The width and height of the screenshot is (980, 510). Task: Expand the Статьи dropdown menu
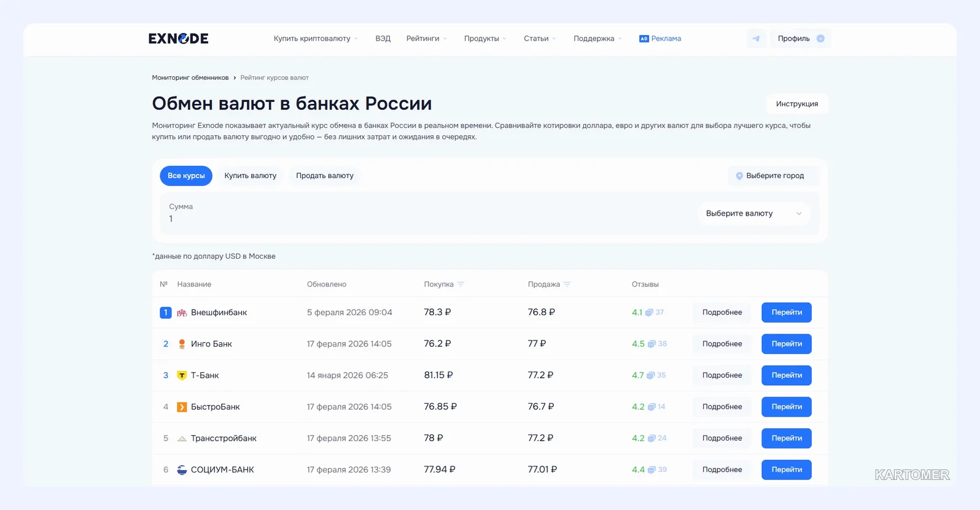540,39
